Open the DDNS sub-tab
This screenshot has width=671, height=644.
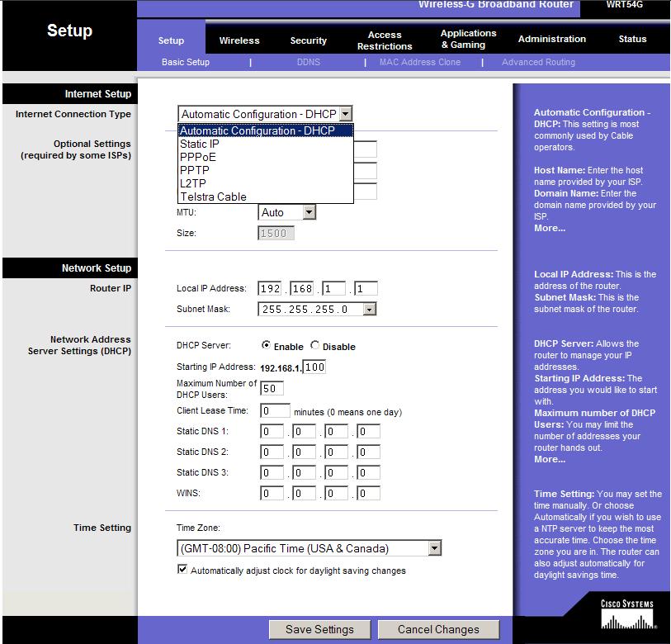(308, 62)
